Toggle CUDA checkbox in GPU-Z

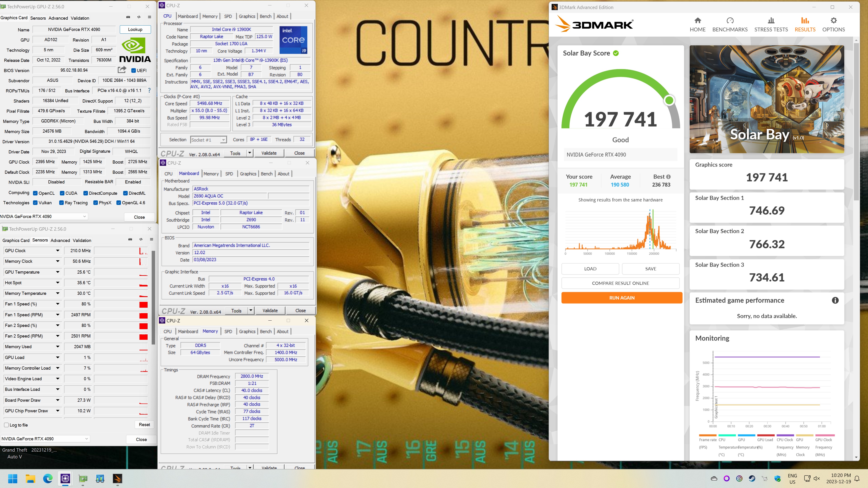click(x=62, y=193)
